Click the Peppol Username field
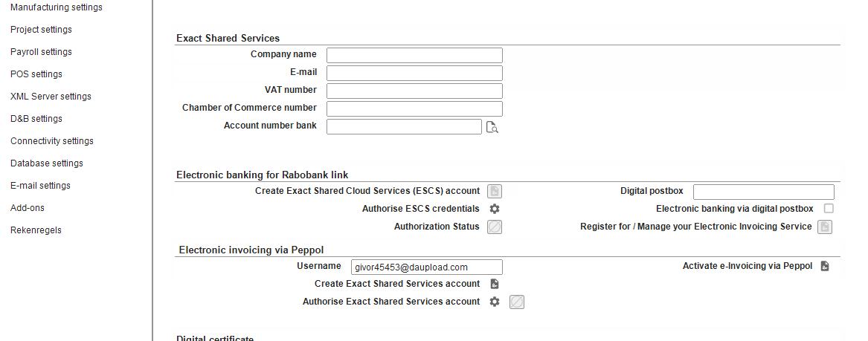The image size is (868, 341). click(426, 267)
